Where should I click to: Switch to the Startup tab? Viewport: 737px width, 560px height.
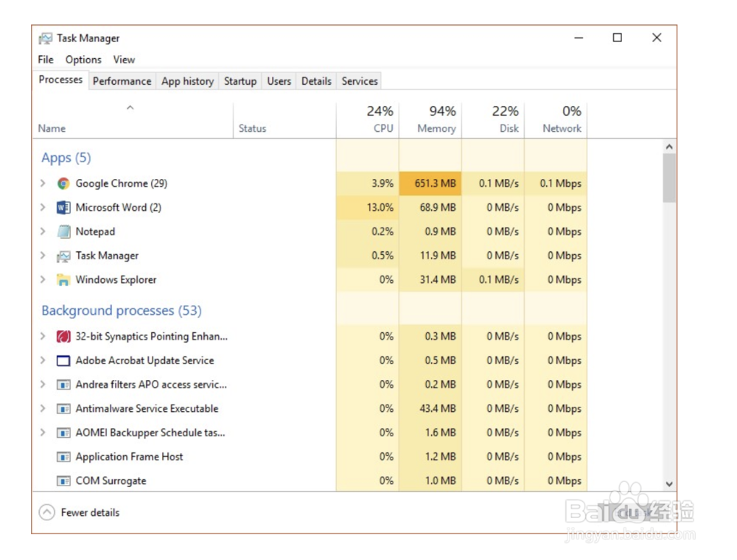[240, 81]
